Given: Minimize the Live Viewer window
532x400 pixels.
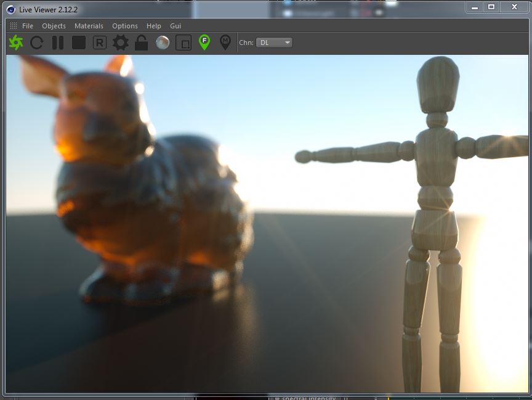Looking at the screenshot, I should click(x=475, y=7).
